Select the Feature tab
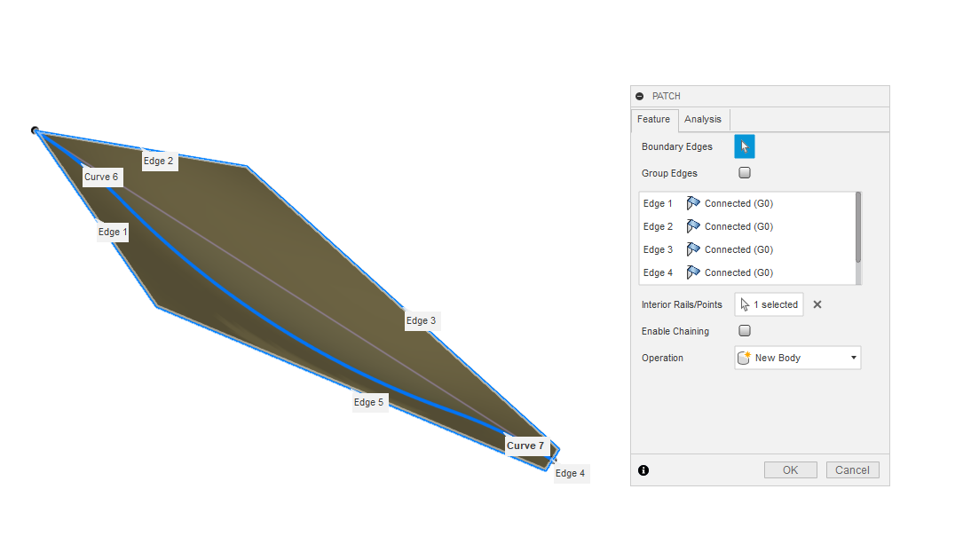Image resolution: width=963 pixels, height=560 pixels. [x=654, y=119]
